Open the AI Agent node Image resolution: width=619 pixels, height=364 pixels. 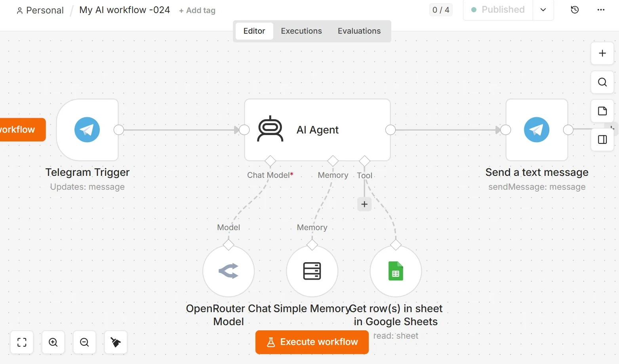[318, 130]
